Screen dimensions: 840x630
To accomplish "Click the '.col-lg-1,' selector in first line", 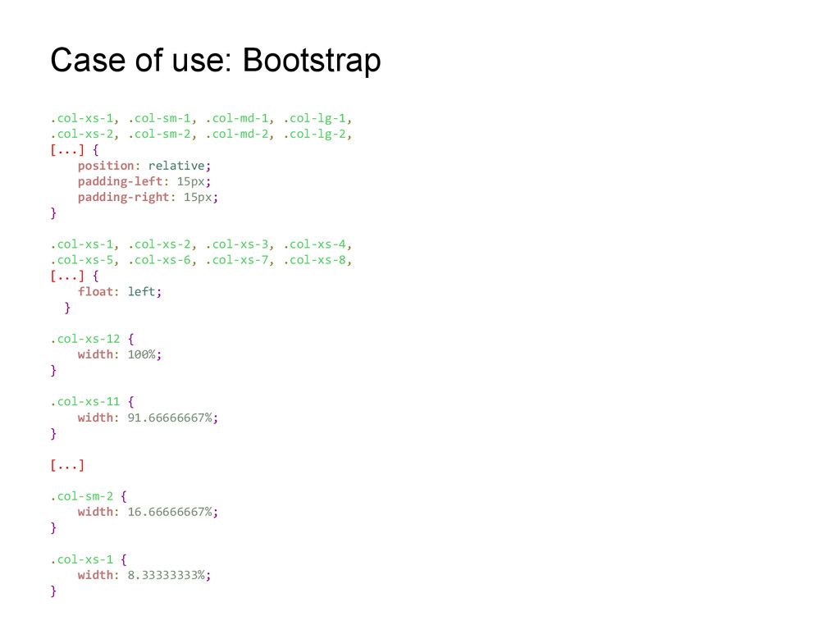I will coord(317,118).
